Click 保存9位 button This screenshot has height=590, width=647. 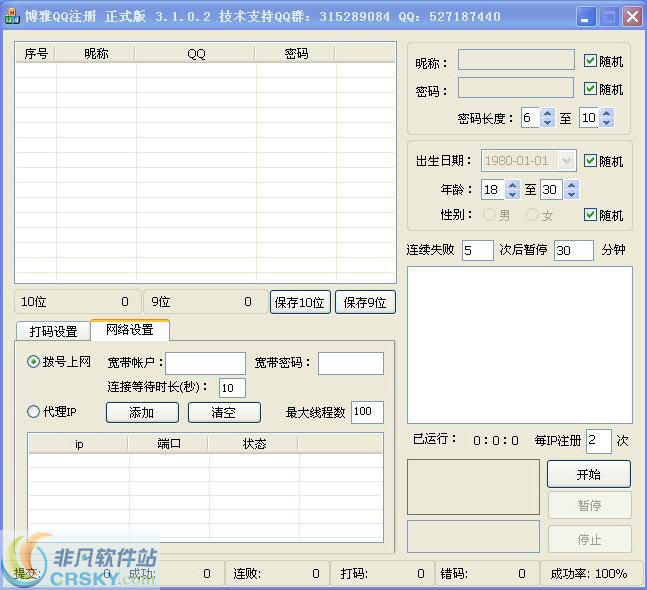[365, 302]
